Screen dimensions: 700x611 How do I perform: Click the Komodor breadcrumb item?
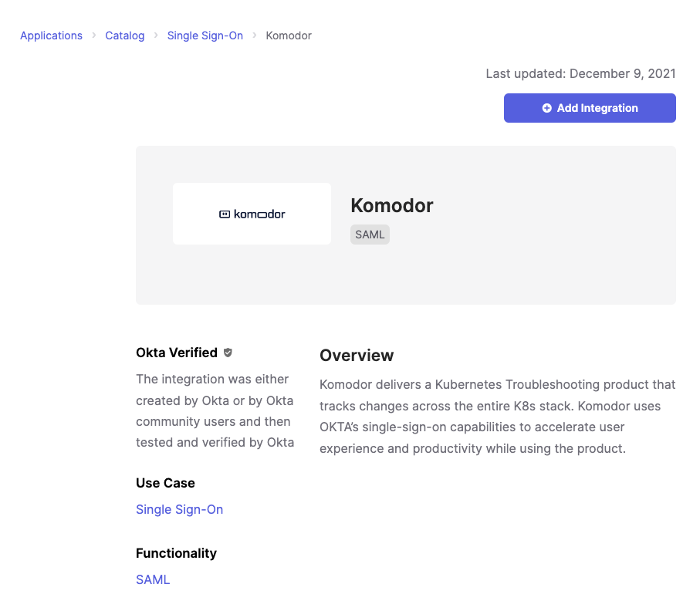(x=289, y=35)
